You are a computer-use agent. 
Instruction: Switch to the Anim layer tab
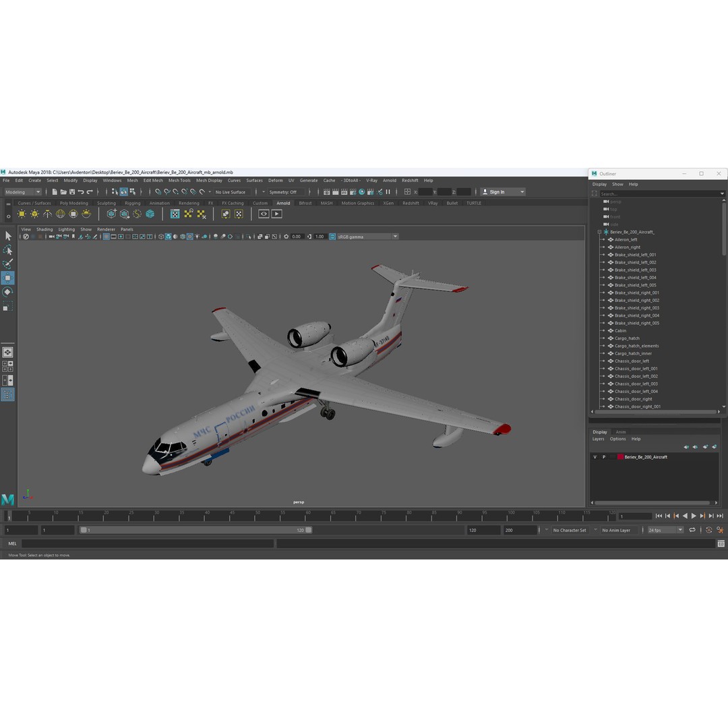point(621,432)
